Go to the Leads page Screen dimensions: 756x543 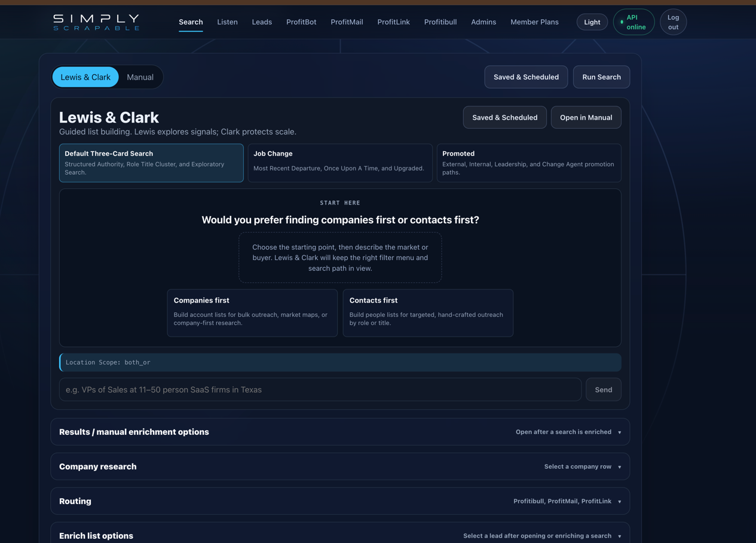tap(262, 22)
